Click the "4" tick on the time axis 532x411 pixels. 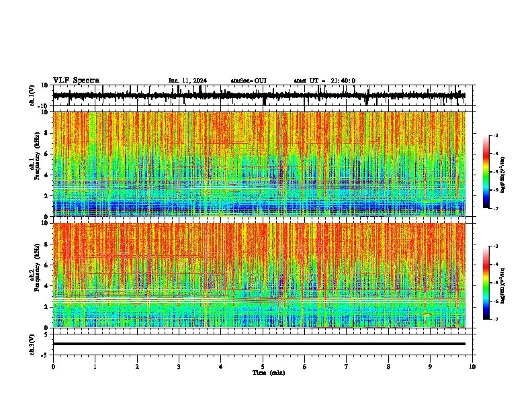point(221,367)
